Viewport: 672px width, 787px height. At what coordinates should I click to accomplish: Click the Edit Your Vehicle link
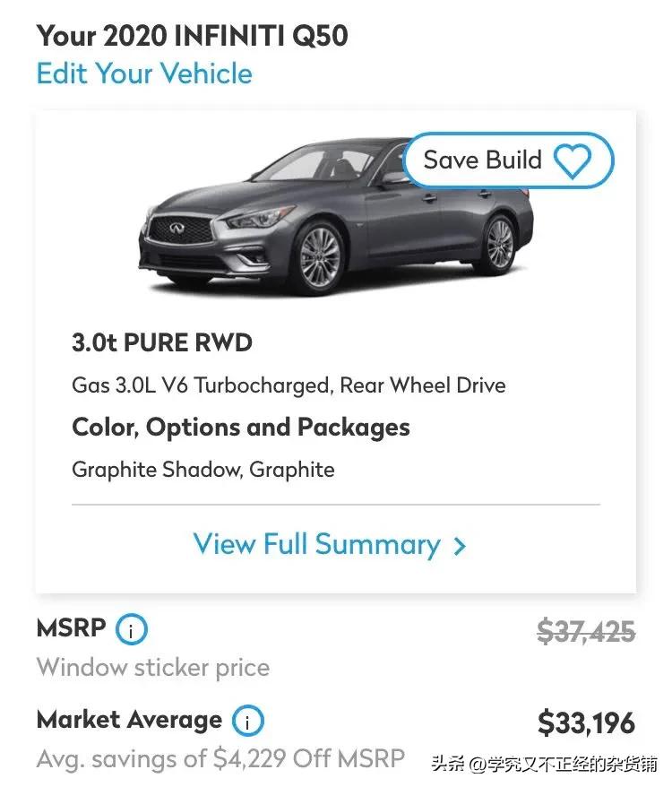[x=144, y=74]
